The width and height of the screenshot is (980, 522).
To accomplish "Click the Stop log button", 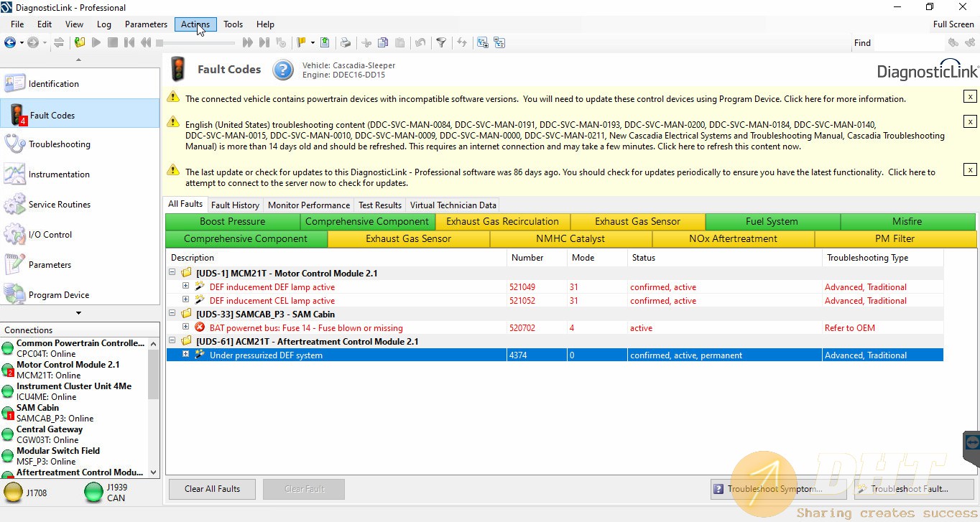I will pos(113,43).
